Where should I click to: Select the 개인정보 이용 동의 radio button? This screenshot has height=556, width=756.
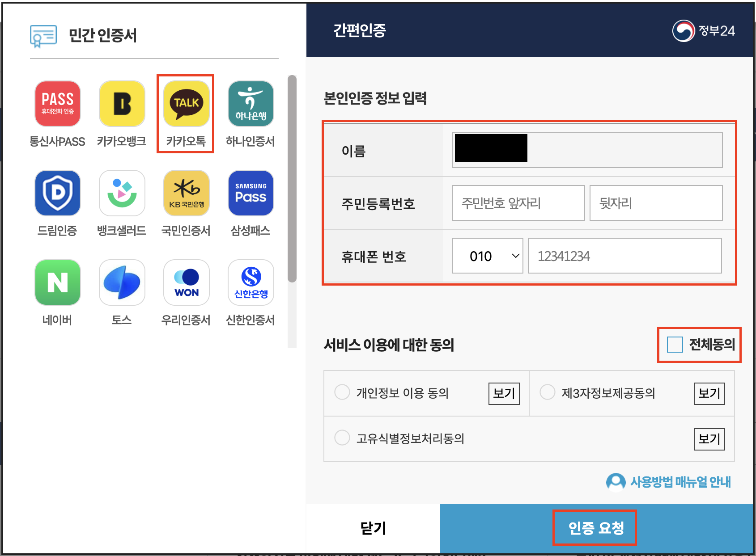point(342,392)
